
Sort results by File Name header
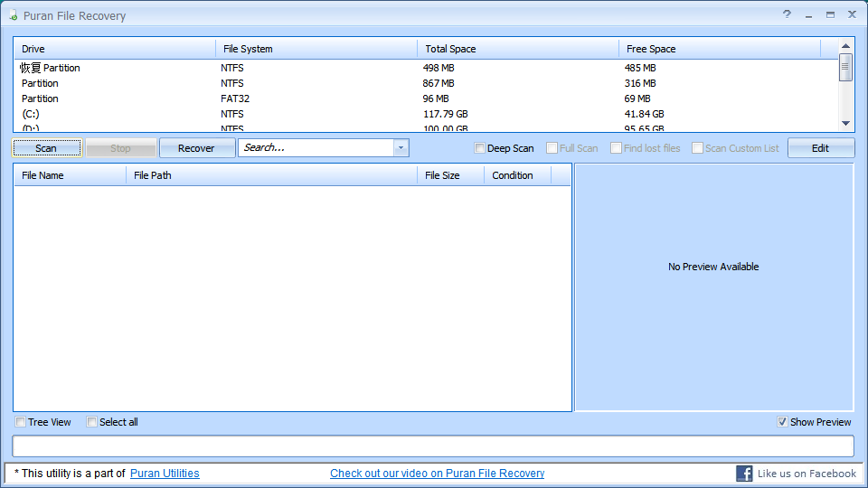71,175
